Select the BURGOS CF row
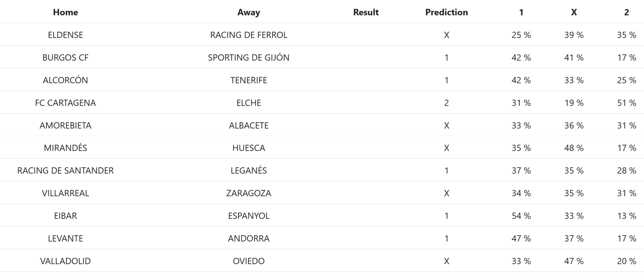Screen dimensions: 644x273 pyautogui.click(x=65, y=57)
